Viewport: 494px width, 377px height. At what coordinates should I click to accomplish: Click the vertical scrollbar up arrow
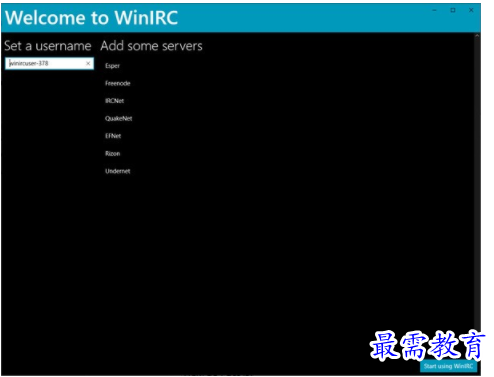pos(477,35)
